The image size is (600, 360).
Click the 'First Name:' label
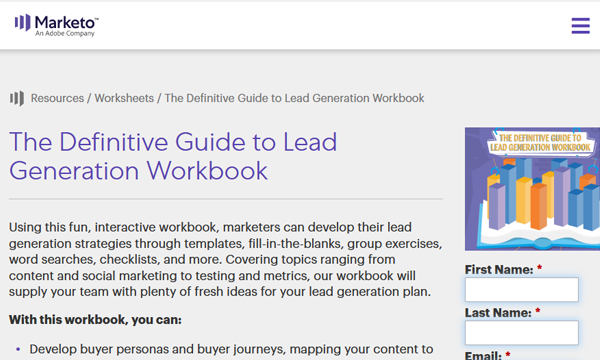pyautogui.click(x=499, y=270)
